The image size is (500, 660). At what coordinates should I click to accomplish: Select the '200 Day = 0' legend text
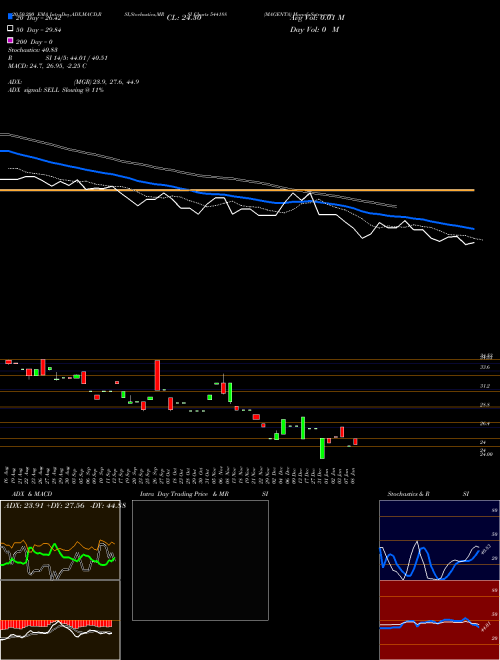coord(34,42)
